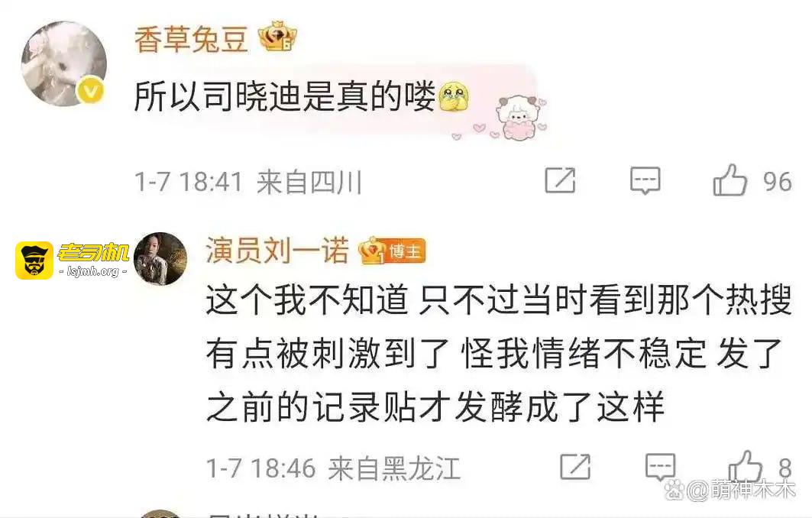Screen dimensions: 812x518
Task: Click crown membership badge next to 香草兔豆
Action: point(277,37)
